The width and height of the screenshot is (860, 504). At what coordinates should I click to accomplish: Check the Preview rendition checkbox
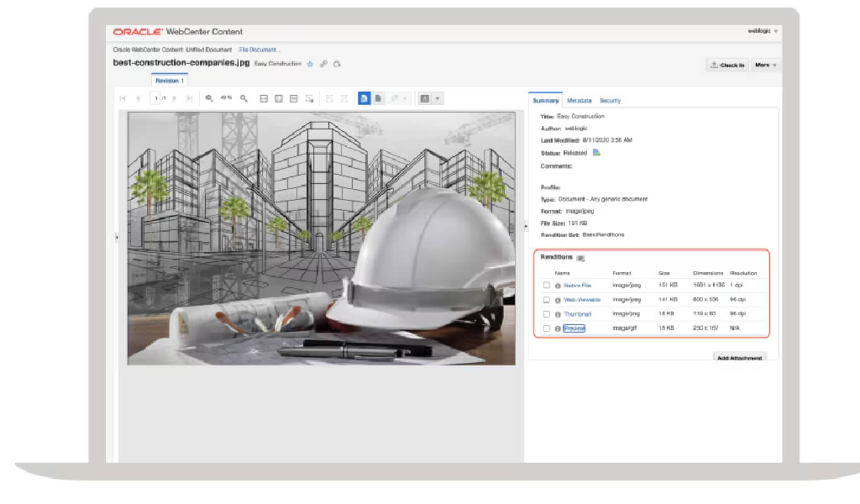point(546,328)
